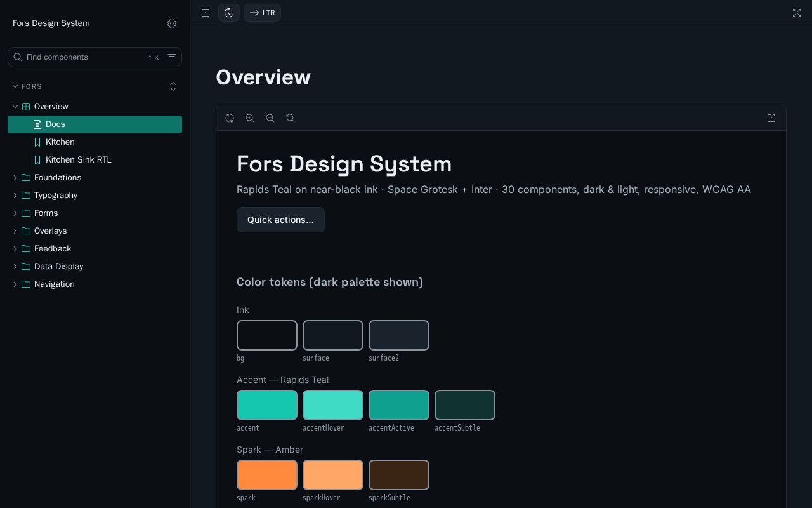
Task: Click the reset zoom icon
Action: pos(291,118)
